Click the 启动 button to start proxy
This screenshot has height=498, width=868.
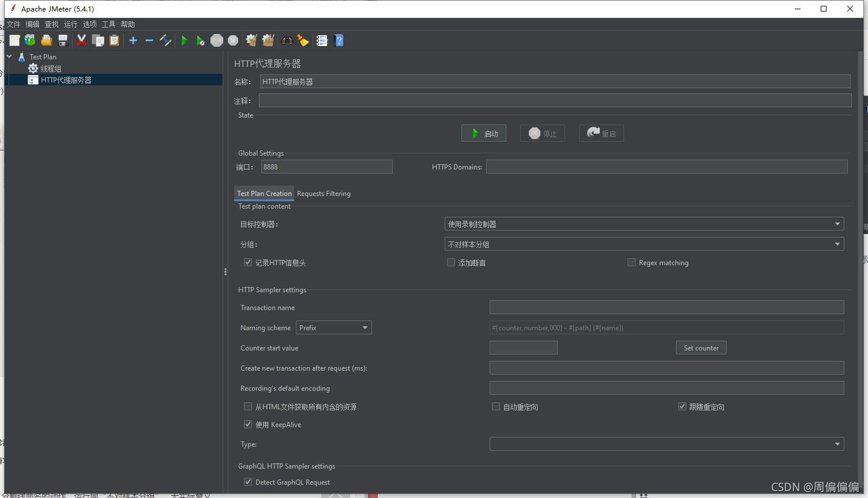pyautogui.click(x=484, y=133)
